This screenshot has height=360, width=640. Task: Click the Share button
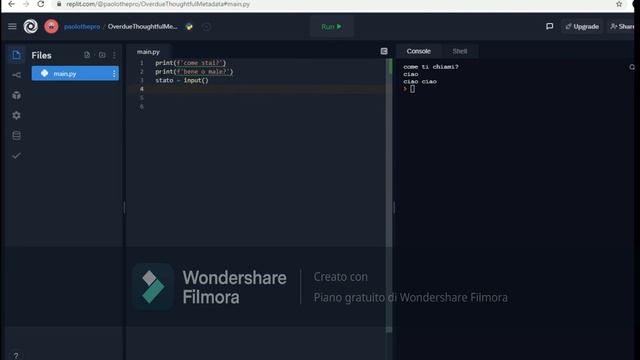pyautogui.click(x=622, y=27)
